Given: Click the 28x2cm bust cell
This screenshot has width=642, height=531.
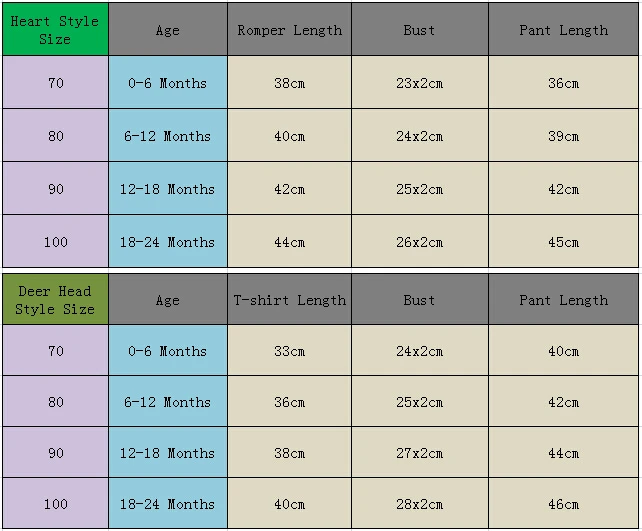Looking at the screenshot, I should pos(420,503).
